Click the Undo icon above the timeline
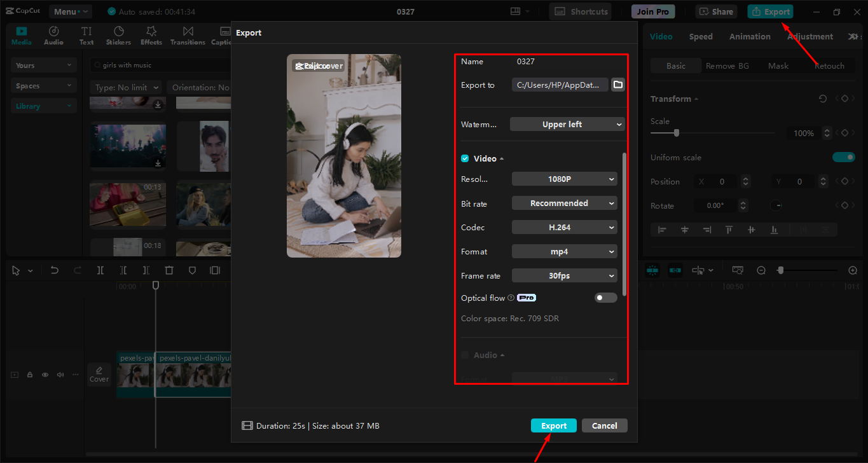The image size is (868, 463). click(54, 270)
